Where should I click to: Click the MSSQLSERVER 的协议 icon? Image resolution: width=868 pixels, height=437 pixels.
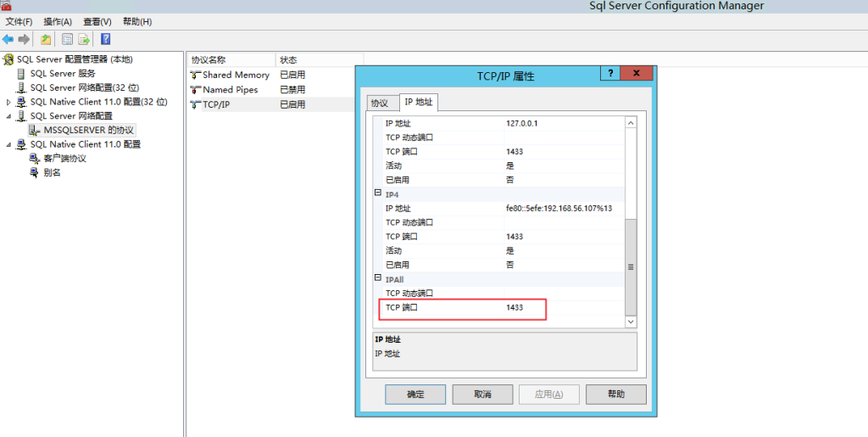[x=34, y=130]
